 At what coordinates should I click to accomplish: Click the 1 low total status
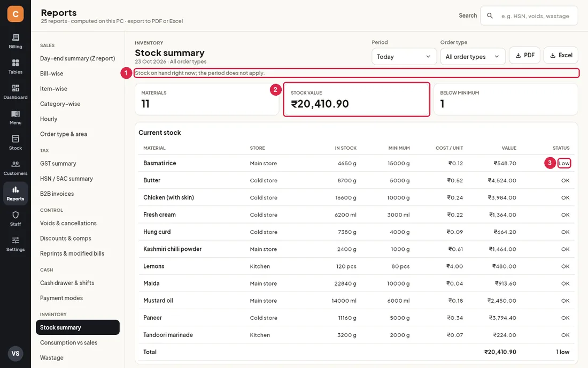click(x=562, y=352)
